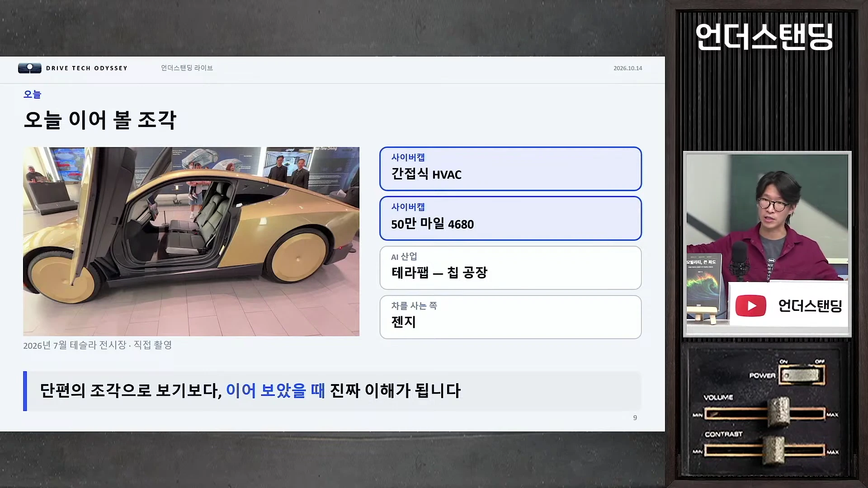The width and height of the screenshot is (868, 488).
Task: Click the 언더스탠딩 text beside YouTube logo
Action: click(810, 306)
